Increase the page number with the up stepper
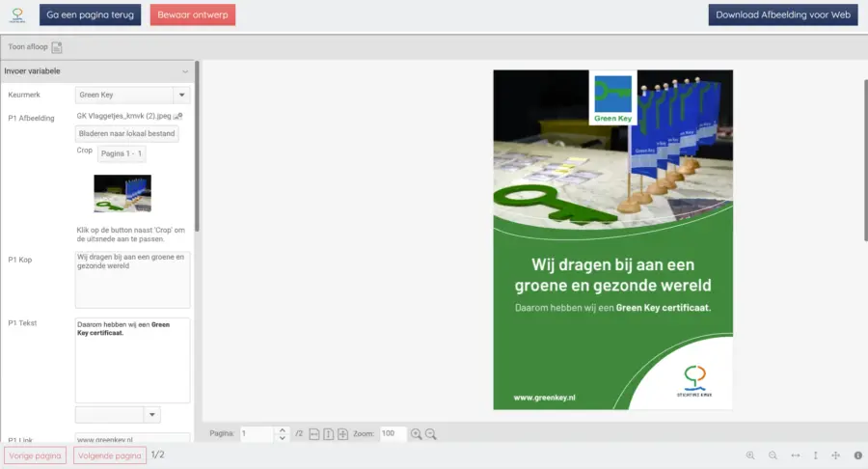The width and height of the screenshot is (868, 469). click(282, 430)
